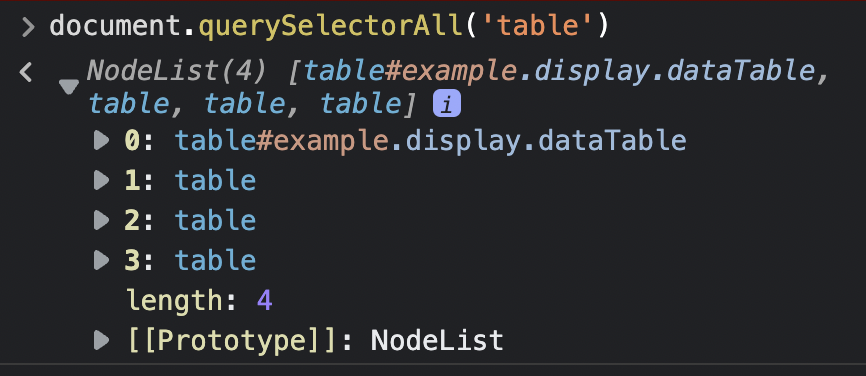Click the italic NodeList(4) summary label

[x=177, y=70]
